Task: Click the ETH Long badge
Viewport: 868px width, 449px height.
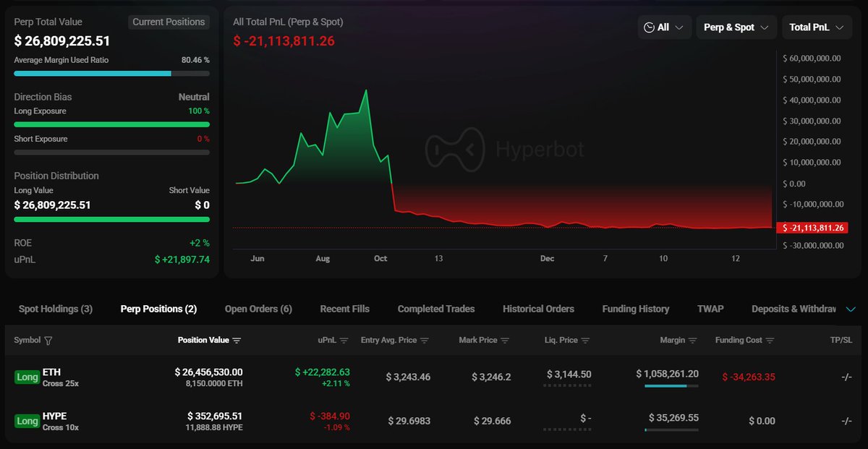Action: click(27, 377)
